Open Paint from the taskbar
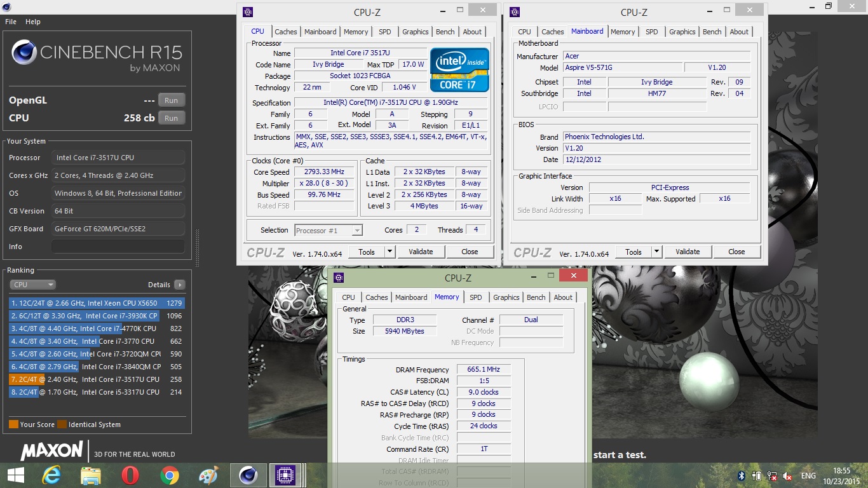This screenshot has height=488, width=868. [x=208, y=475]
